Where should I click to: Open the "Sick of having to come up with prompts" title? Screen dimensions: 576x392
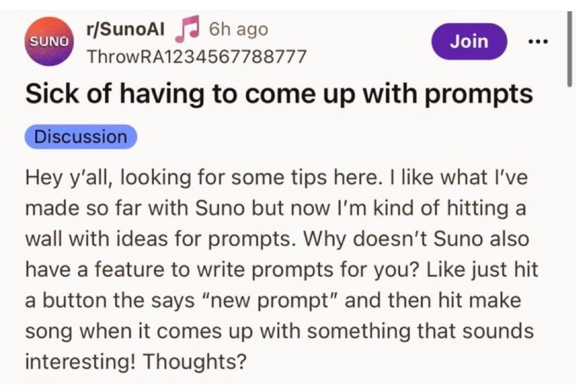(x=279, y=94)
